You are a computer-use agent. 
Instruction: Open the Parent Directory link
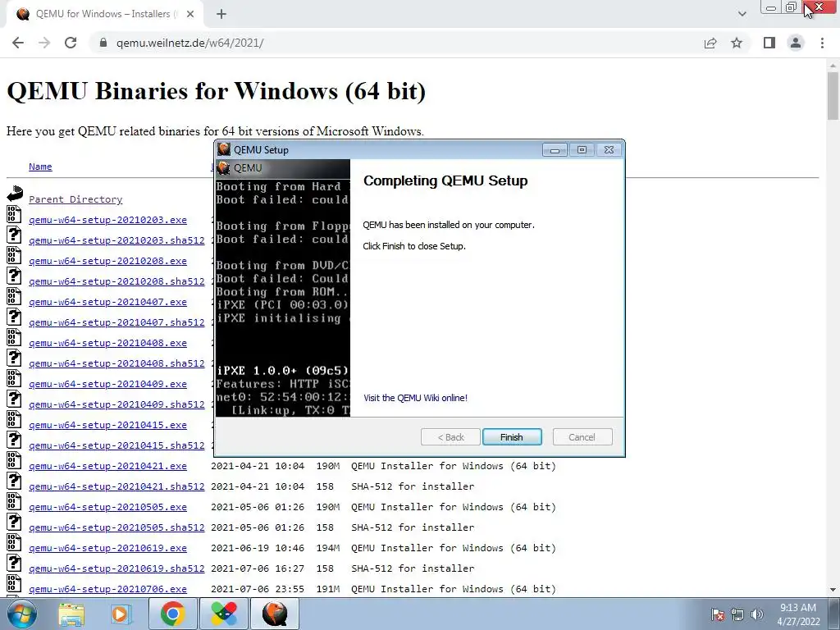(x=75, y=199)
